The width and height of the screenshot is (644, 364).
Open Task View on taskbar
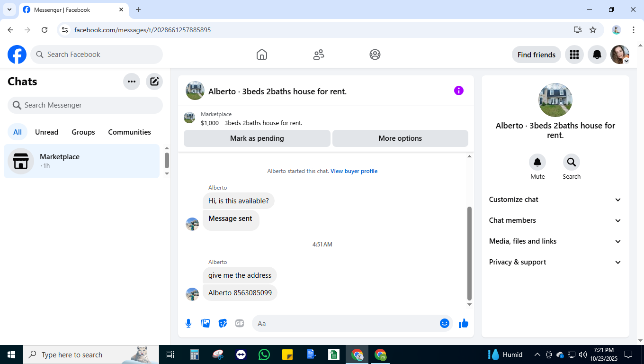point(170,355)
